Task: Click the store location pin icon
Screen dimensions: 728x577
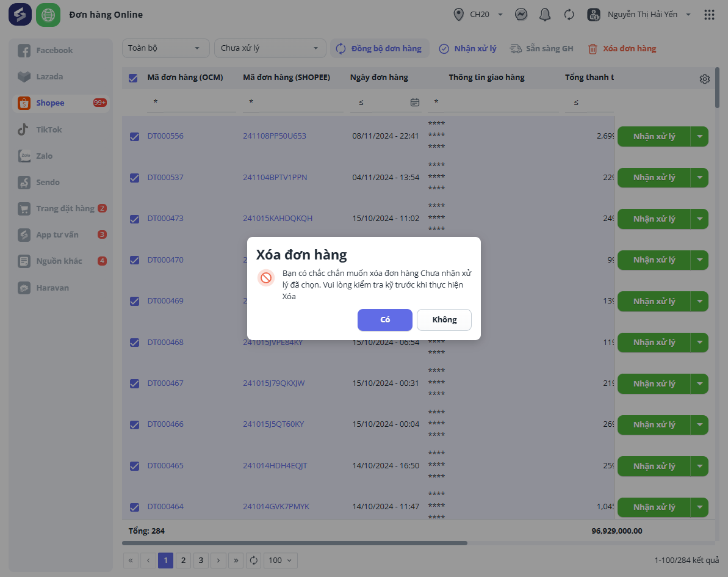Action: tap(458, 15)
